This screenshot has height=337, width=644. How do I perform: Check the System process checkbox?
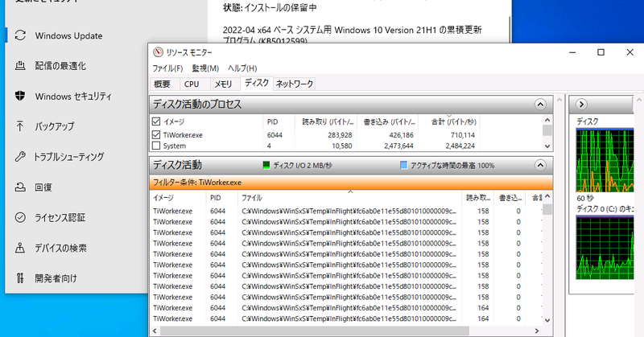156,146
